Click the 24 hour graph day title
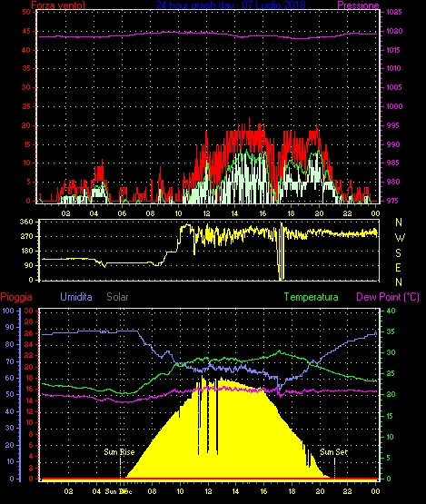Image resolution: width=426 pixels, height=504 pixels. 230,5
